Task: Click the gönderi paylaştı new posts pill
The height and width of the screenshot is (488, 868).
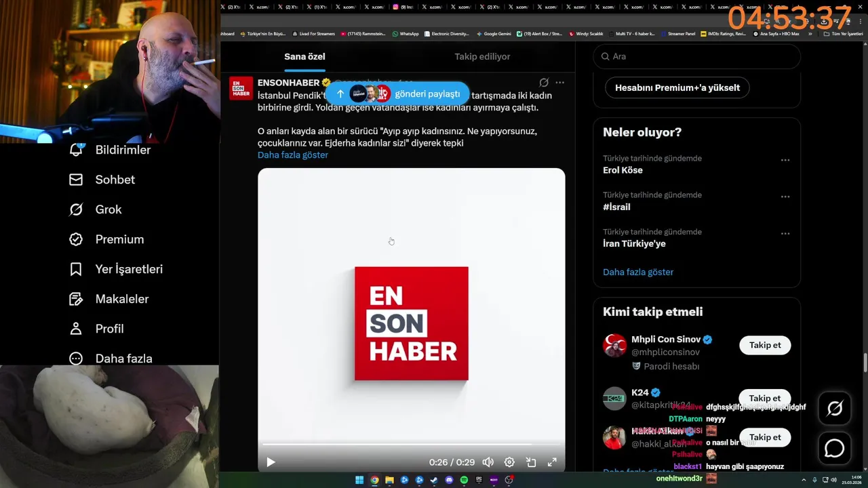Action: tap(397, 94)
